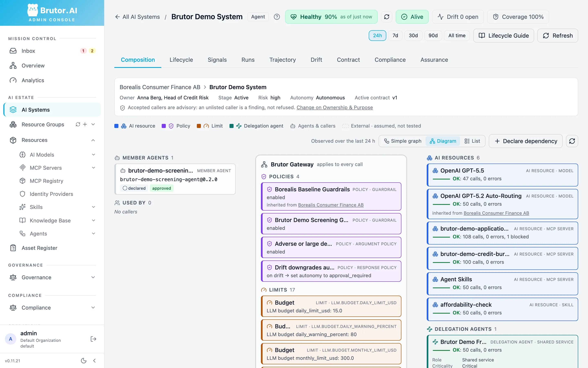Click the health refresh icon next to Healthy badge

[x=386, y=17]
